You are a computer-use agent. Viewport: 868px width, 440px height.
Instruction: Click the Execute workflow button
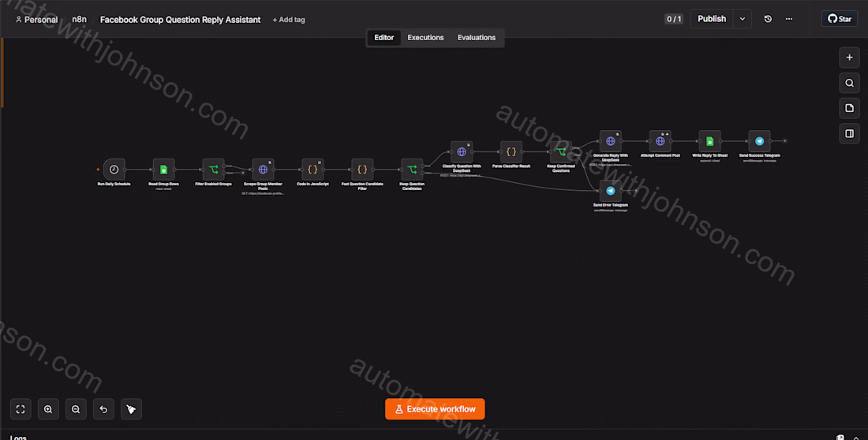pyautogui.click(x=435, y=409)
